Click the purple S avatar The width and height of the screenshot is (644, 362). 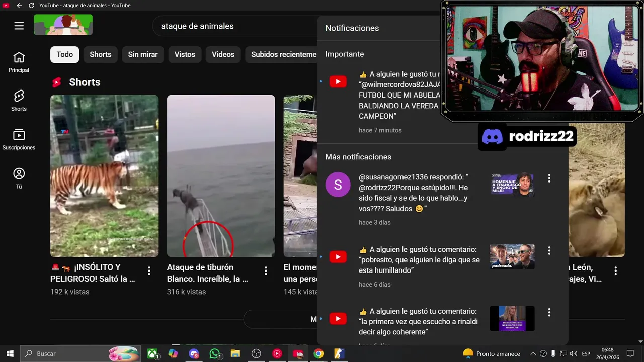pyautogui.click(x=338, y=185)
